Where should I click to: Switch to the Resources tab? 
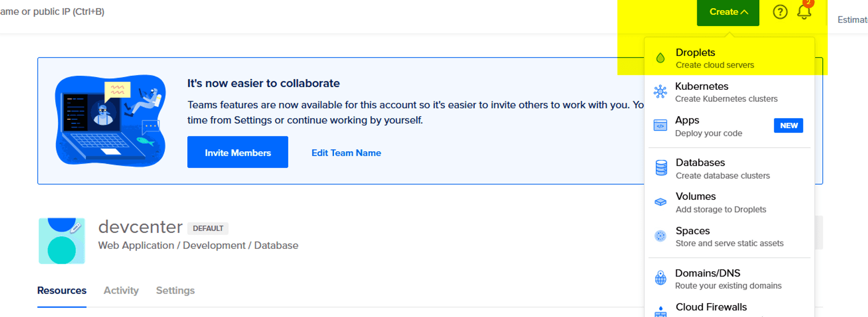(x=62, y=290)
